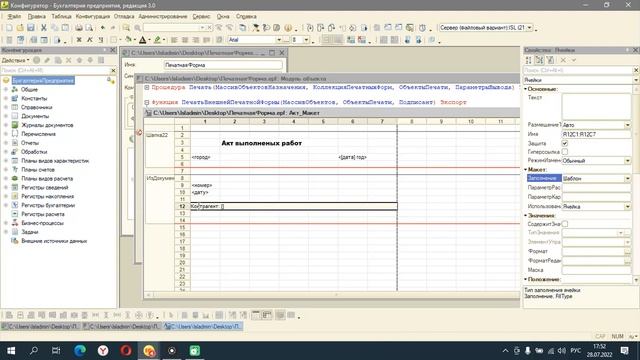Open the Использование dropdown showing Ячейка

tap(627, 207)
